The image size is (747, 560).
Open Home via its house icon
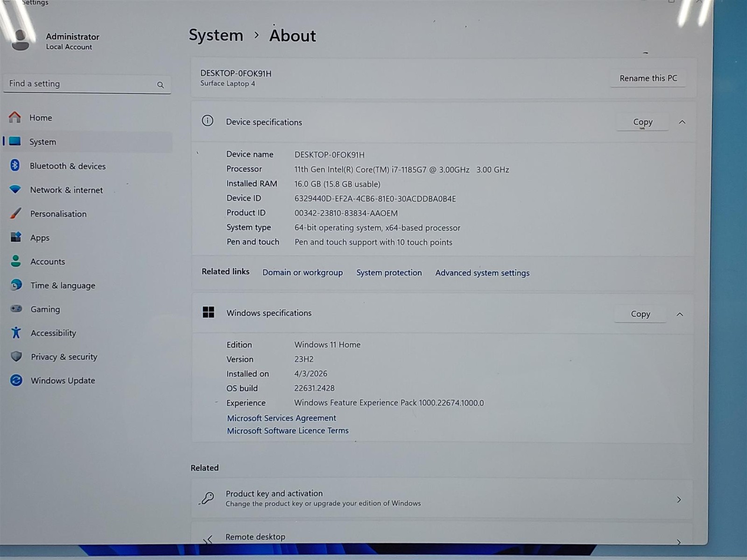click(15, 117)
